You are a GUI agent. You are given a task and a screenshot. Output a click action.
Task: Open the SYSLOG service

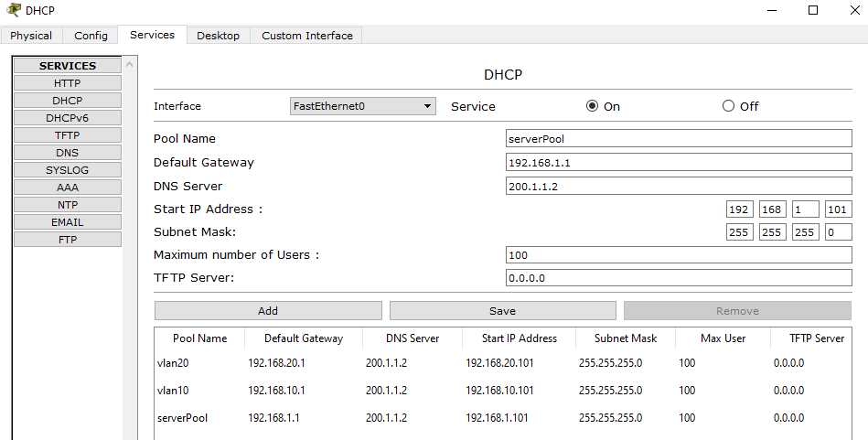pyautogui.click(x=68, y=170)
